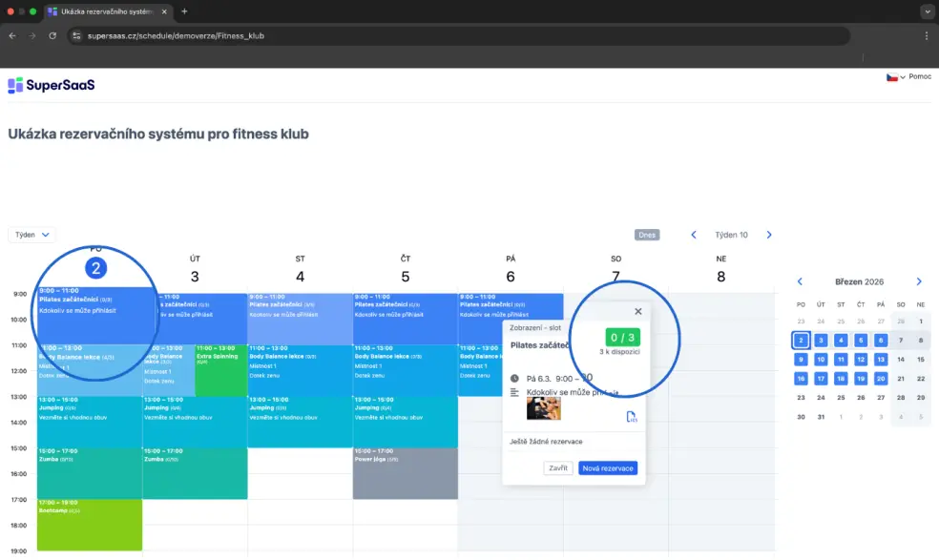939x560 pixels.
Task: Go to the previous week arrow
Action: [694, 235]
